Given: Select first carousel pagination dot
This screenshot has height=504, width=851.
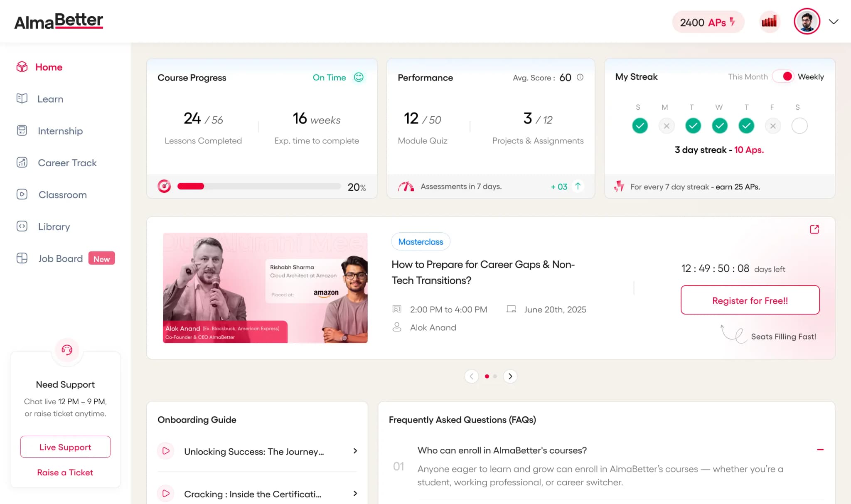Looking at the screenshot, I should 487,376.
